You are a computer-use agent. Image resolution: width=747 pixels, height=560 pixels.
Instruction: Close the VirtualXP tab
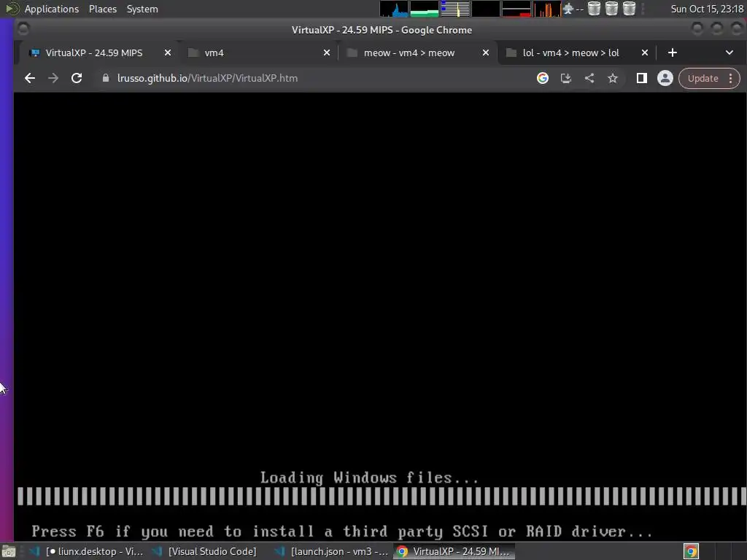[168, 52]
